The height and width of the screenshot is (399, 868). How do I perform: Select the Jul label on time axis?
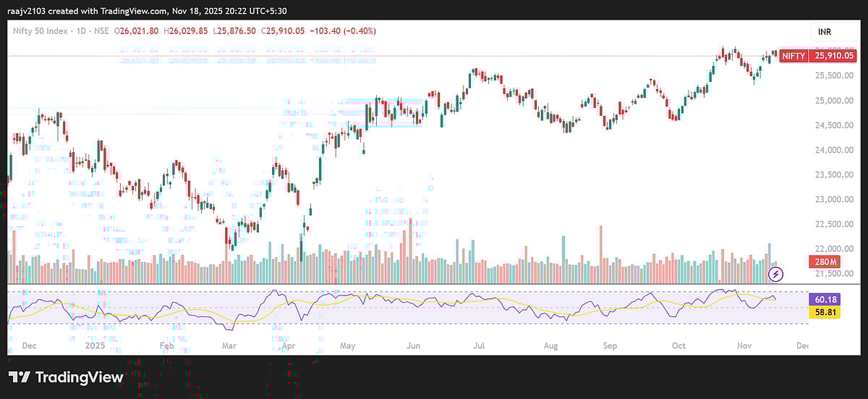[x=479, y=346]
